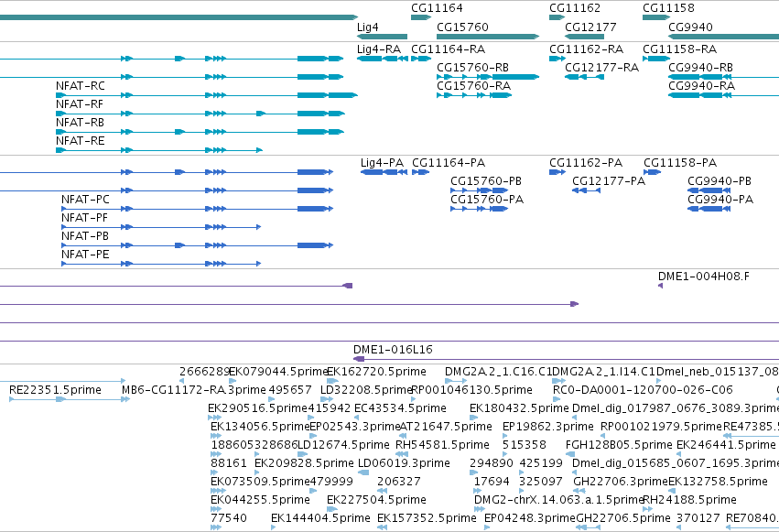Select the LD32208.5prime EST label
Image resolution: width=779 pixels, height=532 pixels.
tap(367, 390)
